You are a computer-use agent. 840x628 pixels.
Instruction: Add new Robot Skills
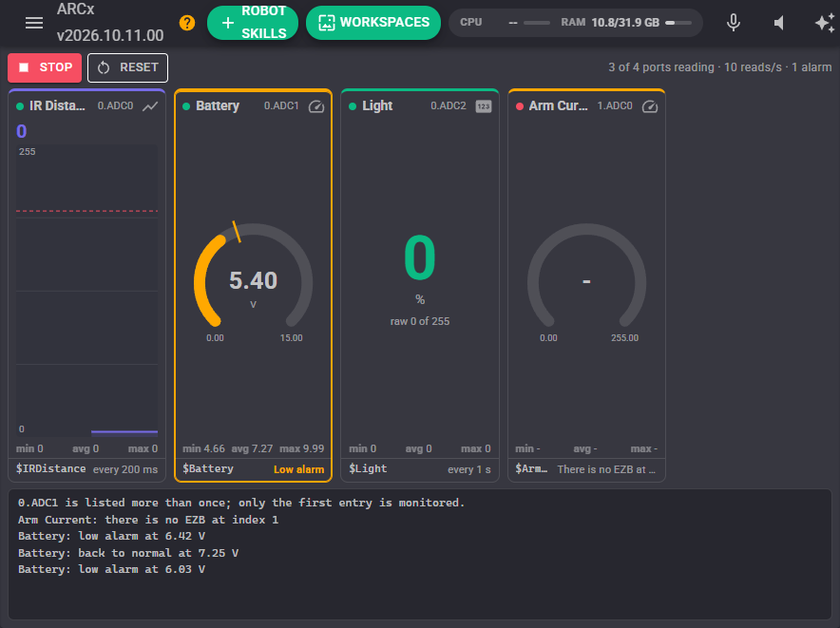coord(253,23)
